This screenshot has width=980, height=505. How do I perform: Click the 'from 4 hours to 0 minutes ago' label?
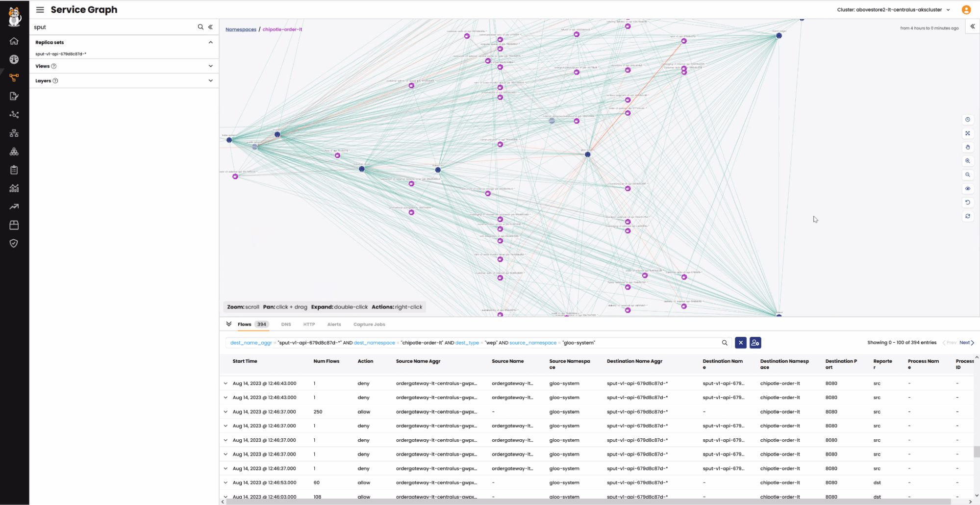click(x=929, y=28)
